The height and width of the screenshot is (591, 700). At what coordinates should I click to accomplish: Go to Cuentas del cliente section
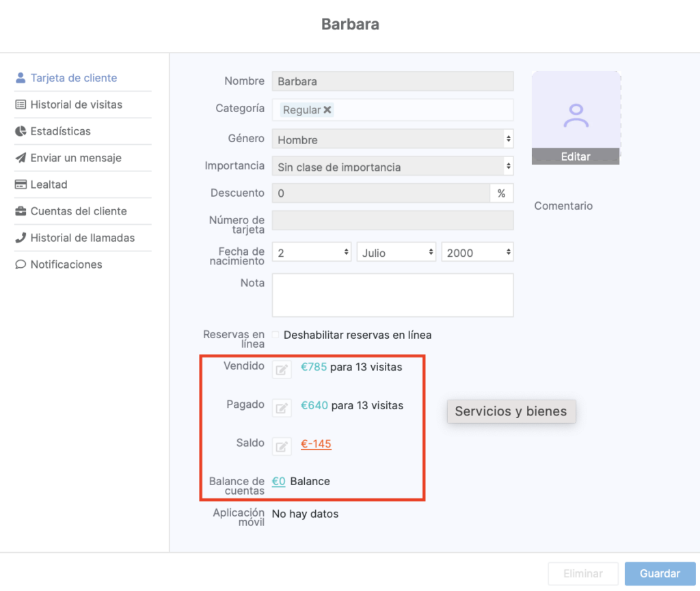point(79,211)
